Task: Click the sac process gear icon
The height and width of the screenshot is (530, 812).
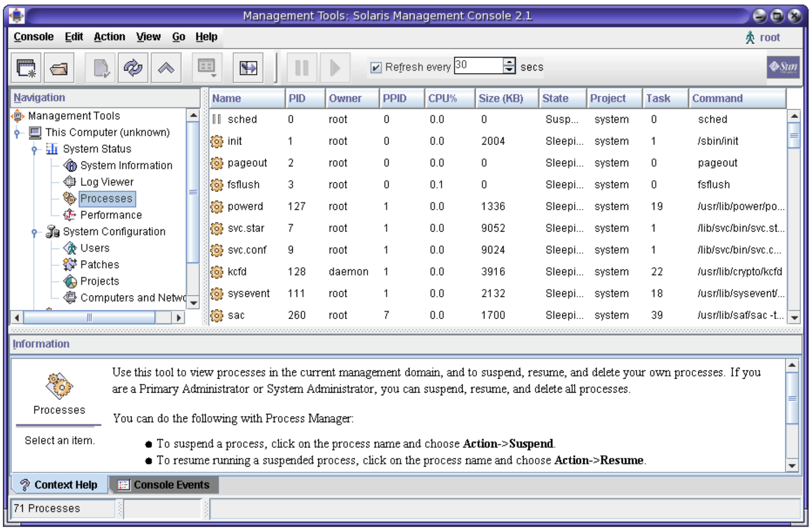Action: [x=217, y=315]
